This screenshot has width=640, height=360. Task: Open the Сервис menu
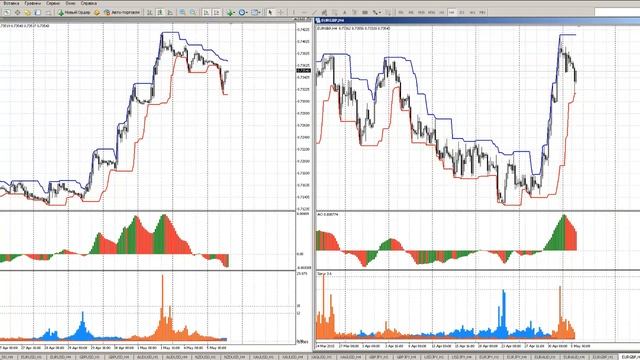click(53, 3)
